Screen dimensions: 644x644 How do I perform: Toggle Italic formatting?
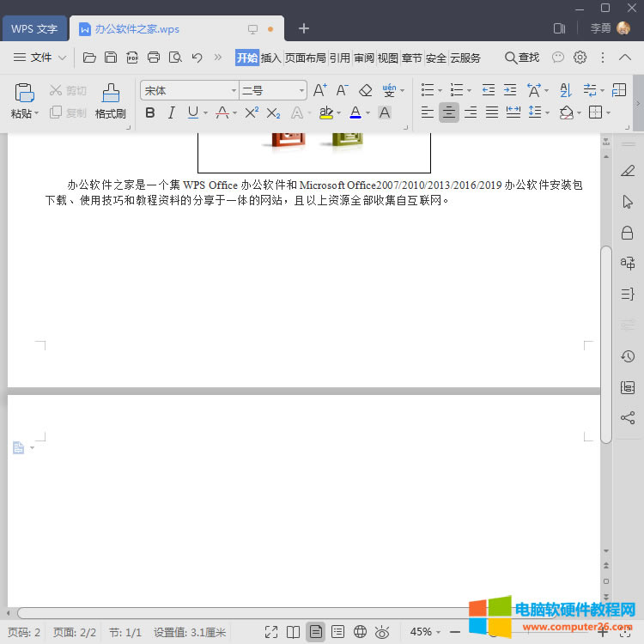(x=171, y=112)
